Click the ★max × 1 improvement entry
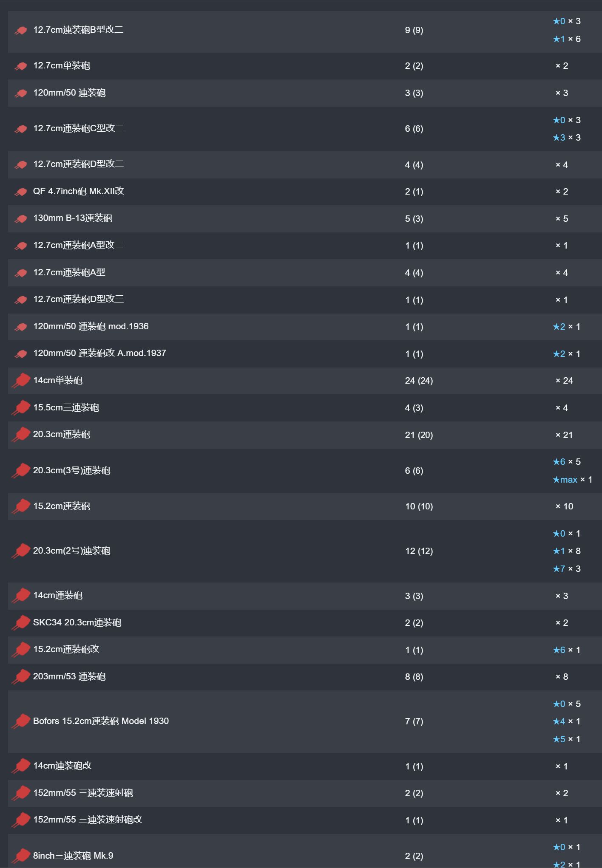The width and height of the screenshot is (602, 868). (572, 480)
